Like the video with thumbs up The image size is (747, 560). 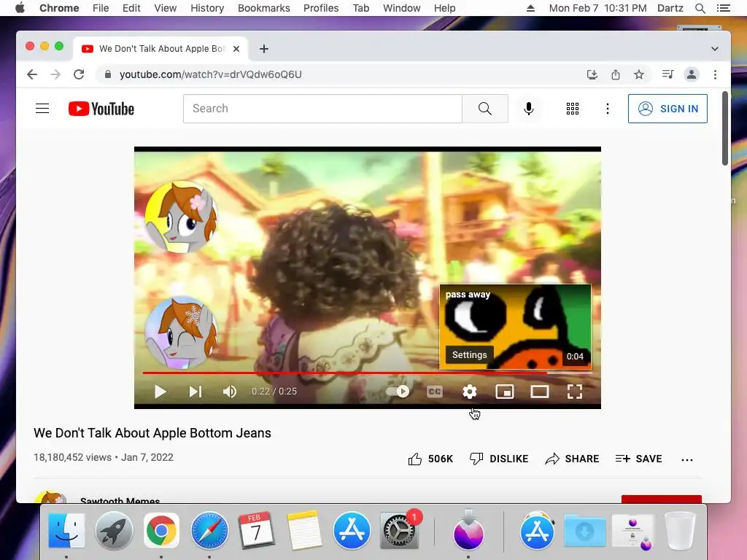[430, 459]
